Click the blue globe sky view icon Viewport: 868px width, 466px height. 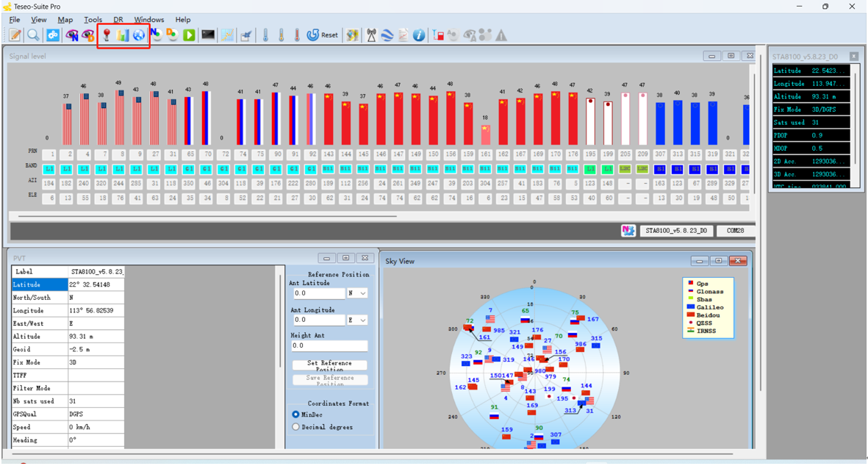(x=139, y=35)
